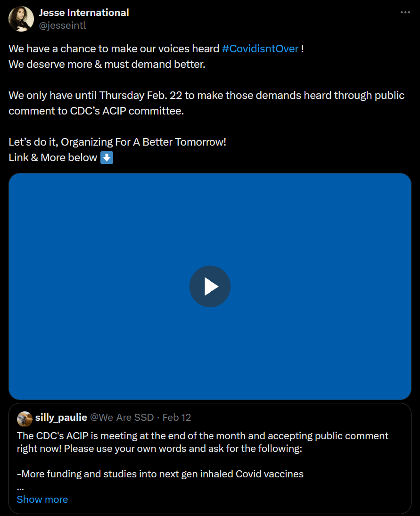Play the embedded video
Image resolution: width=420 pixels, height=516 pixels.
pos(210,287)
